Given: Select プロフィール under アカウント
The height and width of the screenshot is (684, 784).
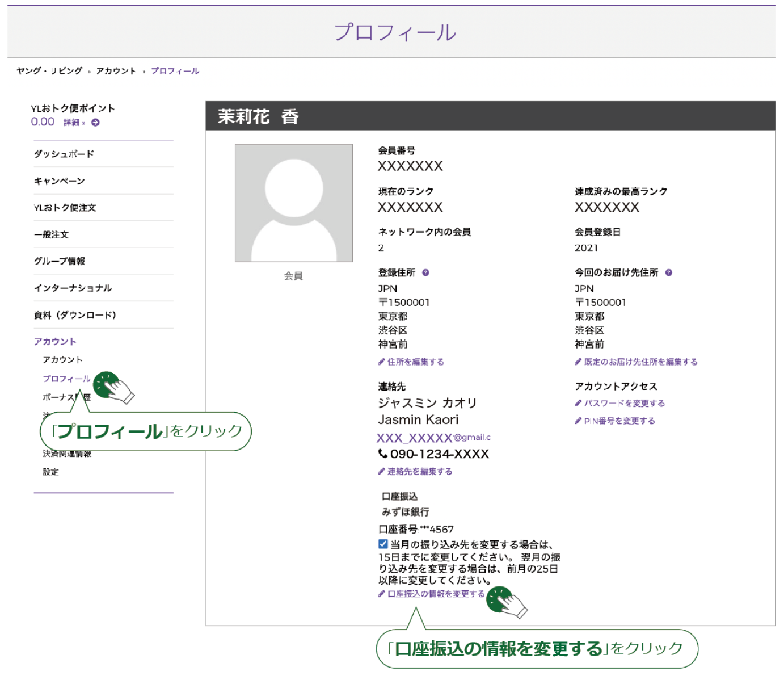Looking at the screenshot, I should pyautogui.click(x=66, y=379).
